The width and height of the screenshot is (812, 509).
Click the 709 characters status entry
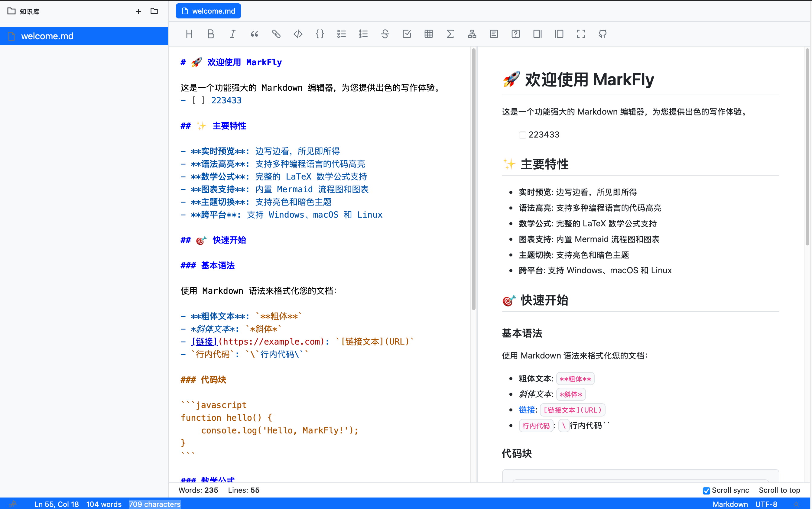click(155, 504)
